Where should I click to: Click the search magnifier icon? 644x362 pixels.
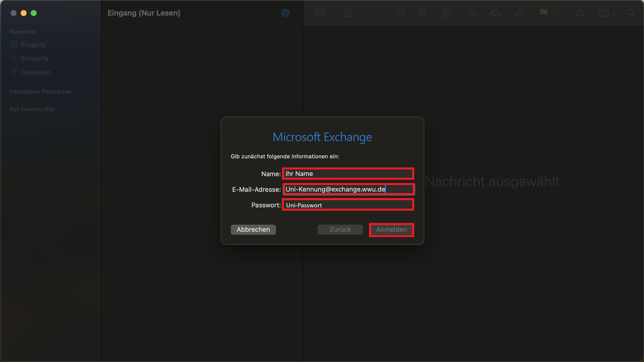630,13
